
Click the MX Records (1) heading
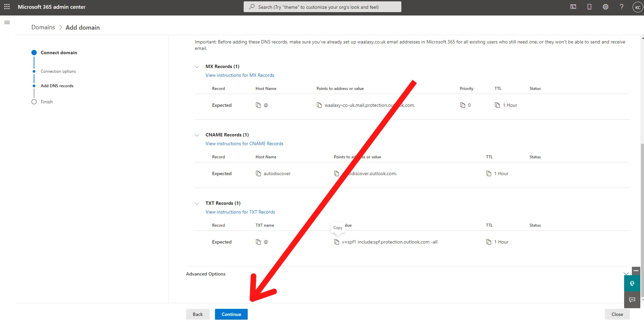(x=222, y=66)
